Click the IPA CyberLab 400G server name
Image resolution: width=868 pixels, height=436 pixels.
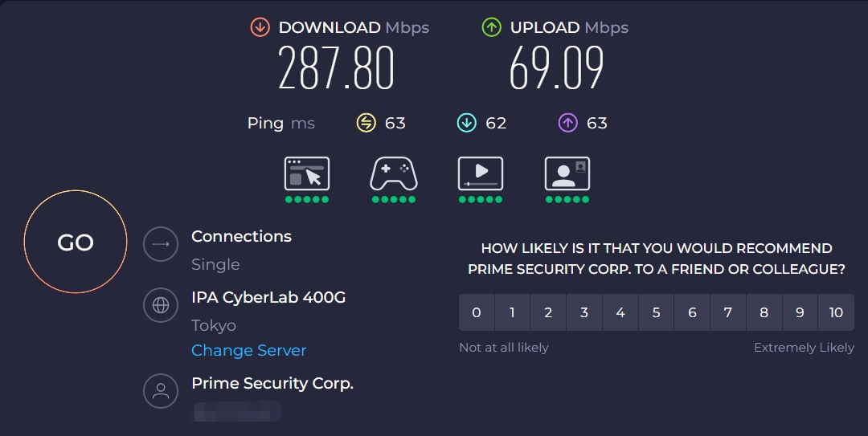pyautogui.click(x=268, y=298)
